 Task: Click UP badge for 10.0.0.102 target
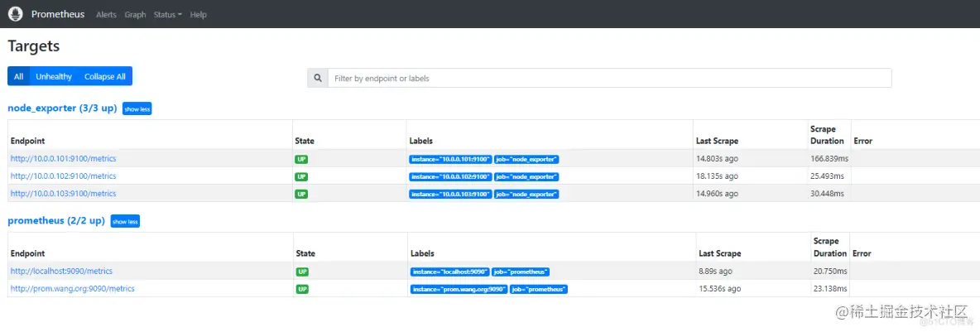click(301, 177)
